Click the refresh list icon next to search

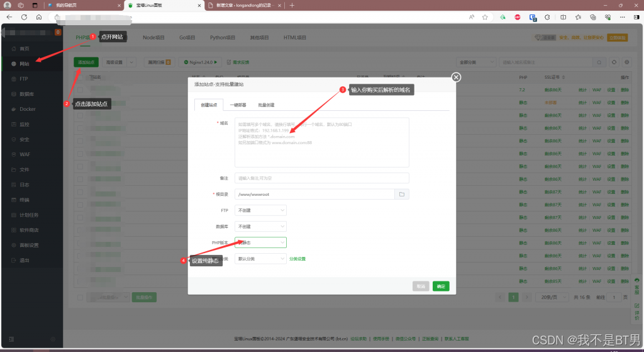614,62
